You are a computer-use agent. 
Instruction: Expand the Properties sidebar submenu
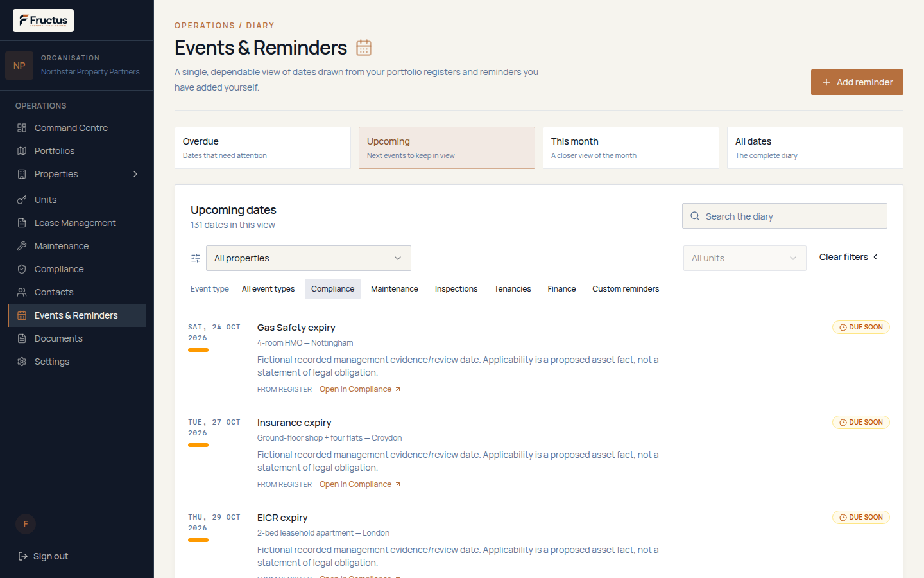pos(135,174)
